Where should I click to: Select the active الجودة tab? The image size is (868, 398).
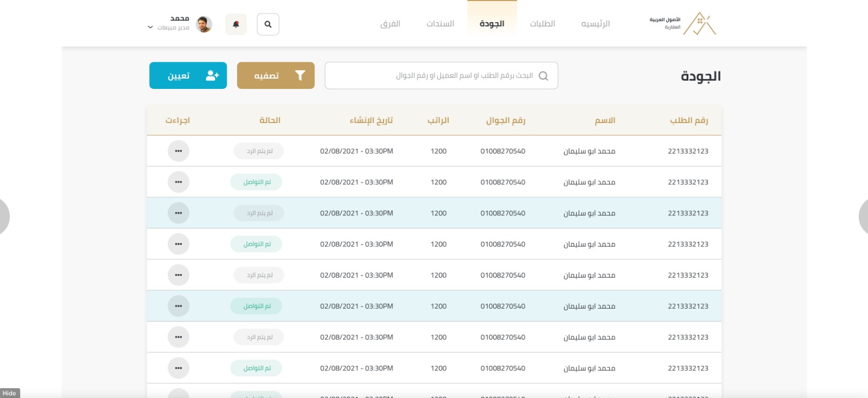[x=492, y=24]
